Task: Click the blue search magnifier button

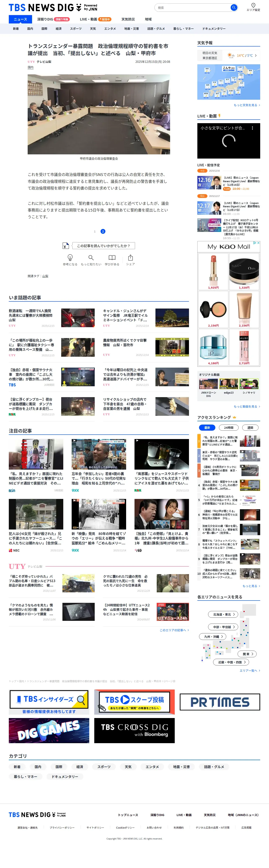Action: click(234, 7)
